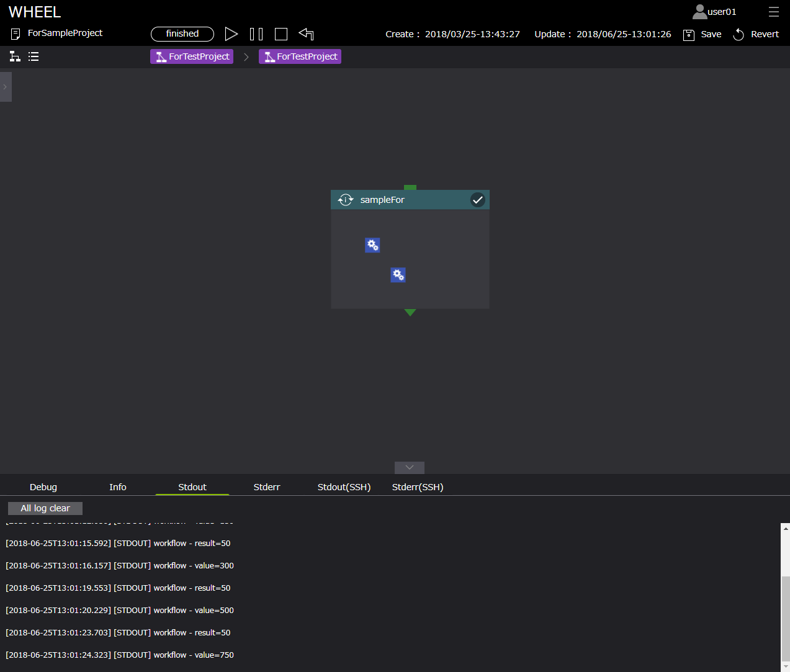The width and height of the screenshot is (790, 672).
Task: Select the second task gear icon in sampleFor
Action: [x=398, y=275]
